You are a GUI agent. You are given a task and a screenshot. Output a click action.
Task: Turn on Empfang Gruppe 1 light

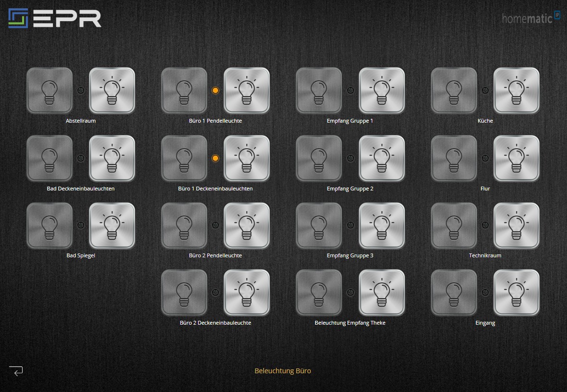(382, 90)
